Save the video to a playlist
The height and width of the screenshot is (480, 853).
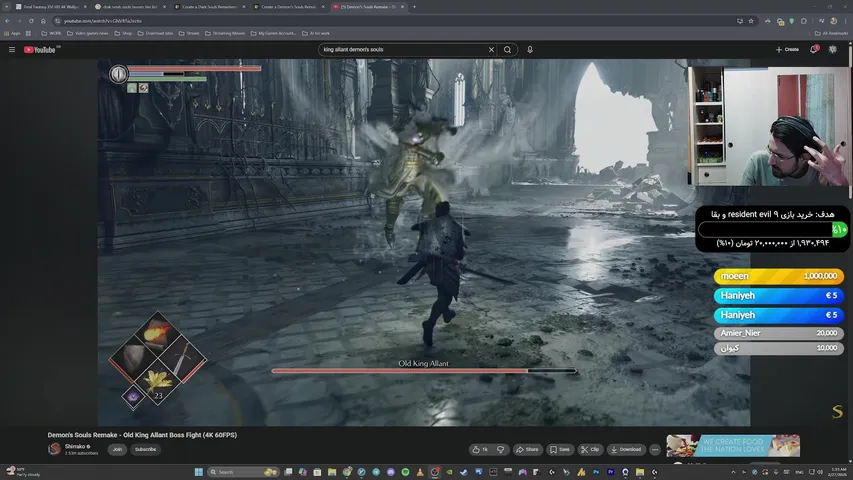coord(560,450)
